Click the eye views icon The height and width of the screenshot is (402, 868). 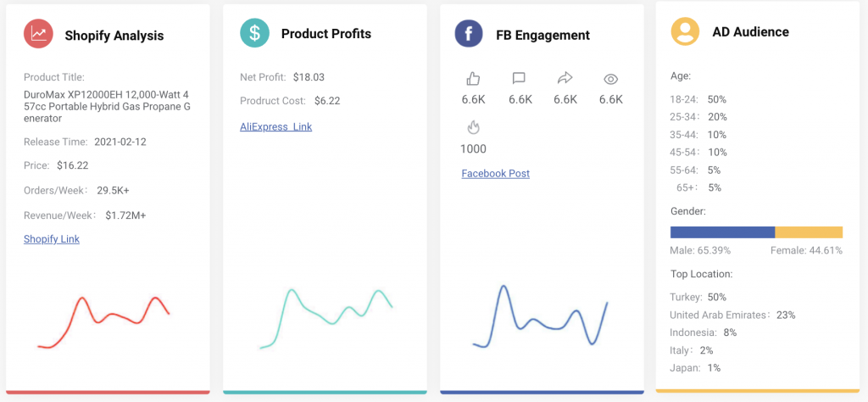coord(610,79)
